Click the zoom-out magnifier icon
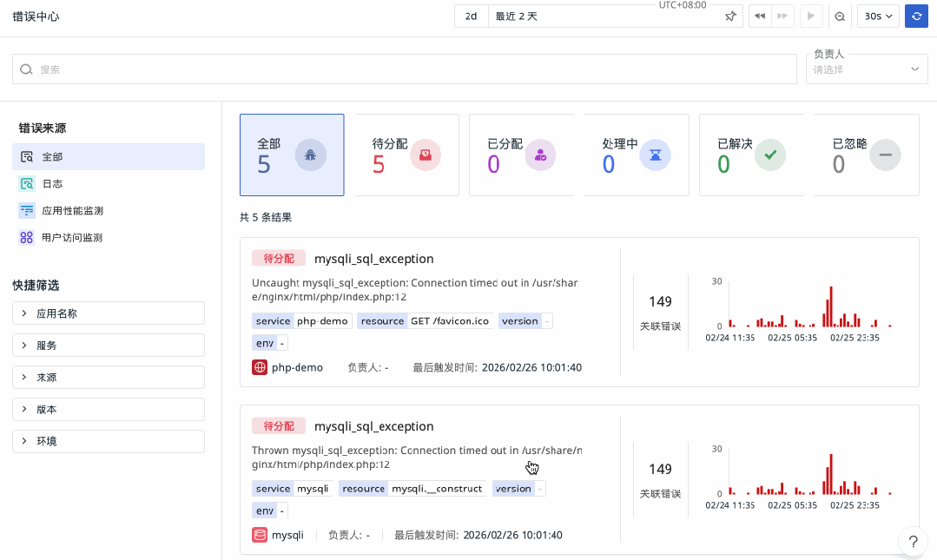This screenshot has width=937, height=560. pos(839,16)
